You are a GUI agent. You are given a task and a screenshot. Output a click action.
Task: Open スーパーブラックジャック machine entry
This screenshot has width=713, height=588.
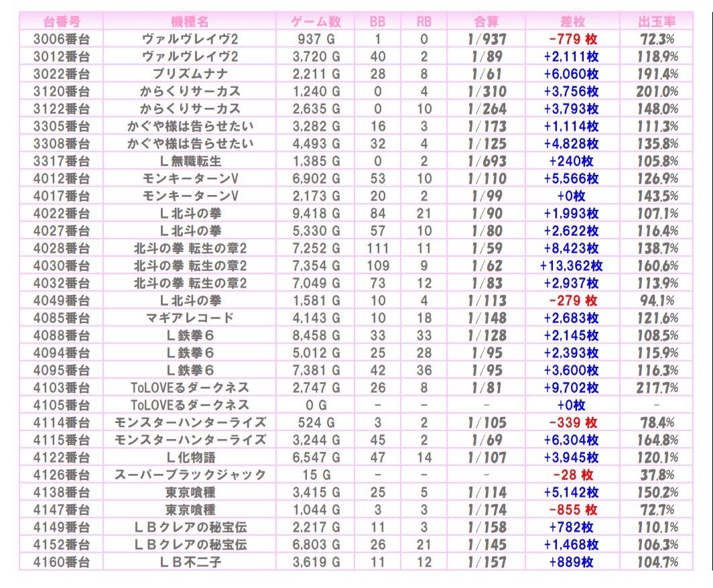point(190,475)
